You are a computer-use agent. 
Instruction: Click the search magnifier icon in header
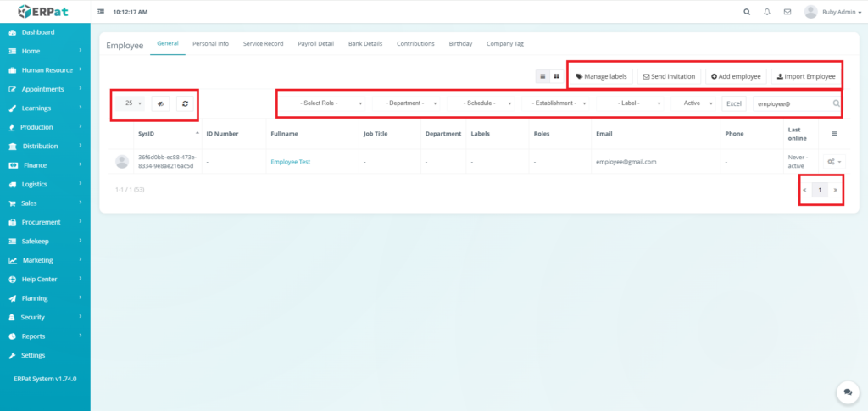(746, 13)
